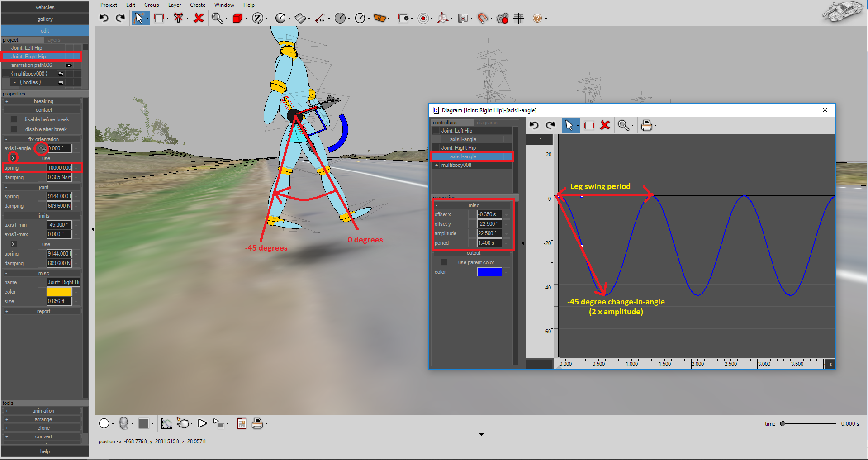Image resolution: width=868 pixels, height=460 pixels.
Task: Collapse the limits section
Action: click(x=7, y=216)
